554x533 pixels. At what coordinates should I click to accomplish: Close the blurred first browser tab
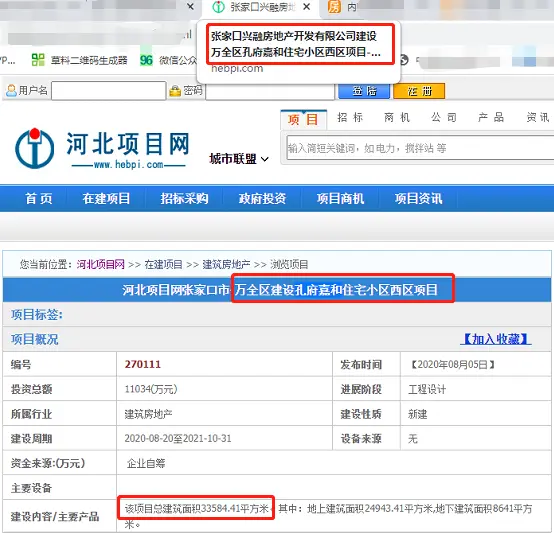coord(190,7)
